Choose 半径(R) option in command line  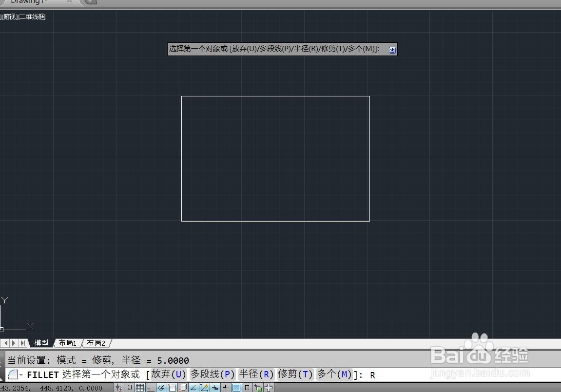256,374
